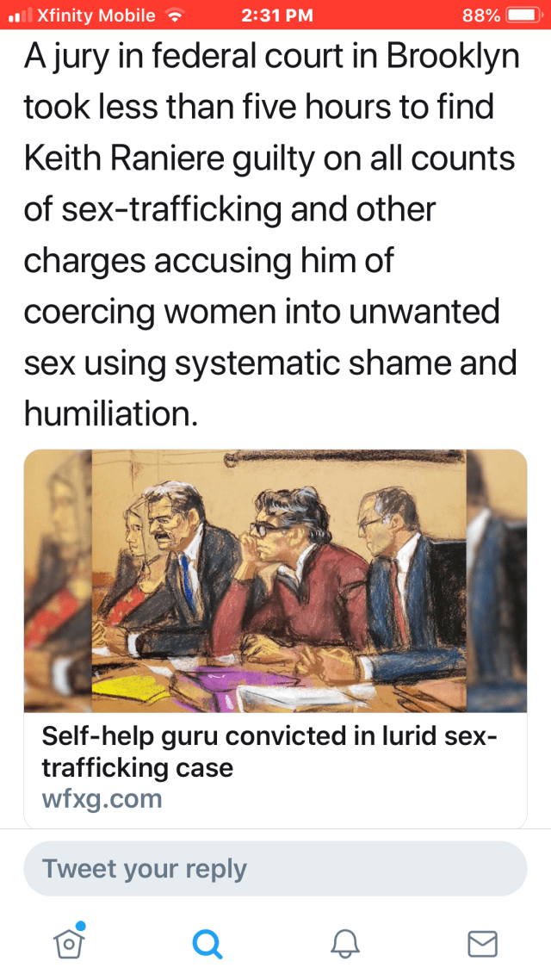Screen dimensions: 551x980
Task: Tap the Wi-Fi status icon
Action: pyautogui.click(x=175, y=16)
